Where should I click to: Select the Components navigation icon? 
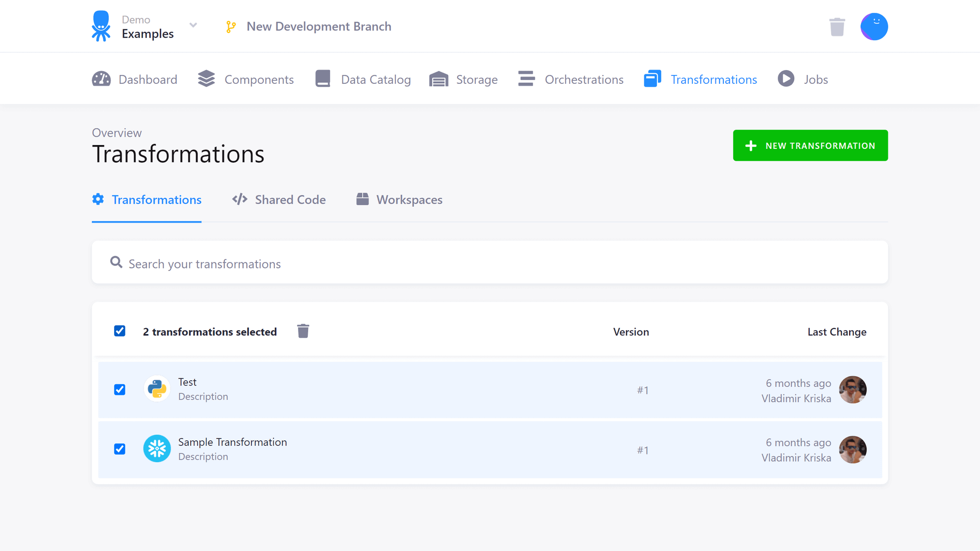[206, 78]
